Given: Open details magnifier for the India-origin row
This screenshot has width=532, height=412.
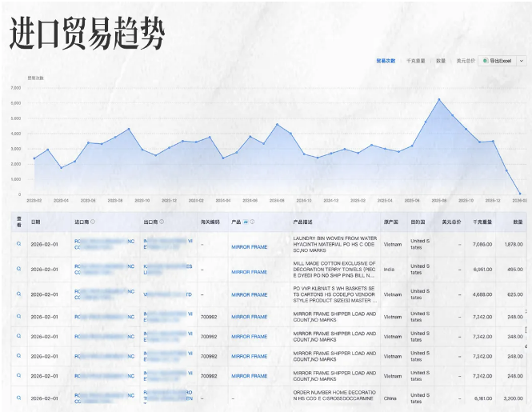Looking at the screenshot, I should coord(18,269).
